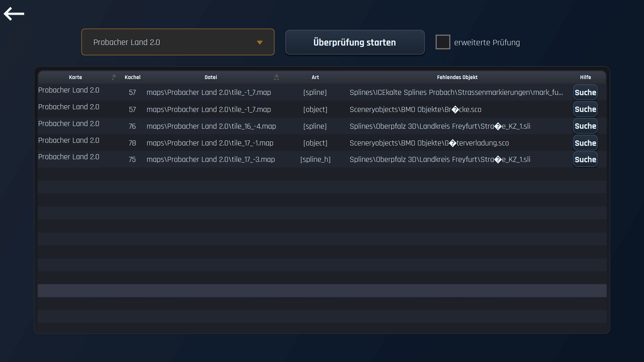The height and width of the screenshot is (362, 644).
Task: Click the Hilfe column header
Action: point(585,77)
